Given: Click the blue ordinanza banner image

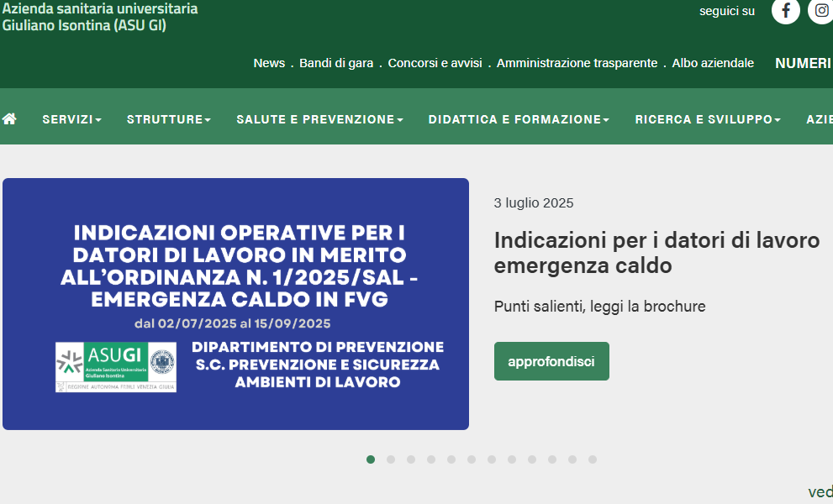Looking at the screenshot, I should 236,304.
